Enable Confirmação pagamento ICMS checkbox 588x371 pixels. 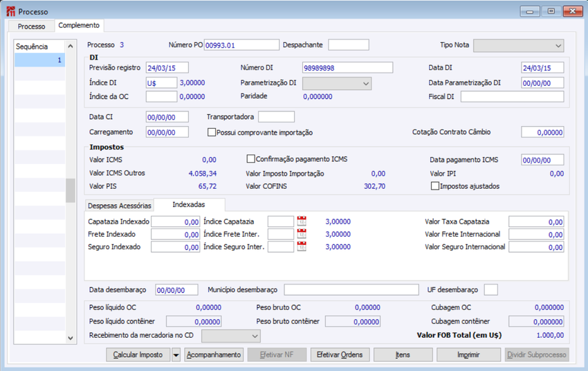click(250, 159)
